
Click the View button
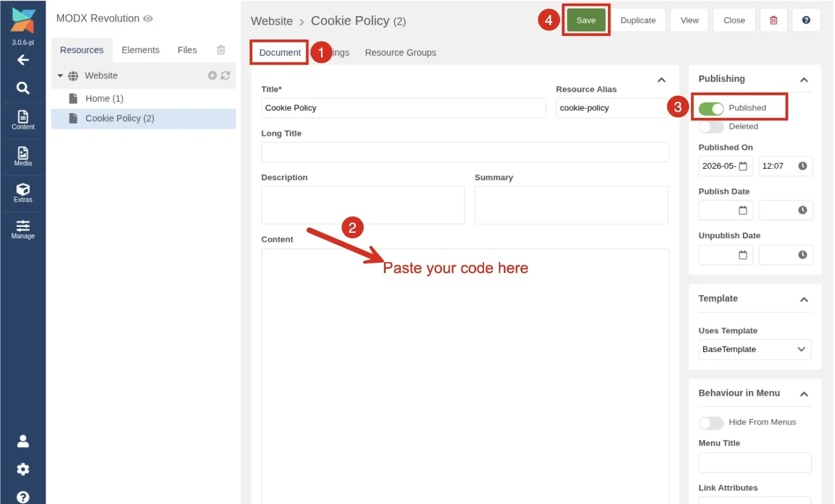(x=689, y=20)
